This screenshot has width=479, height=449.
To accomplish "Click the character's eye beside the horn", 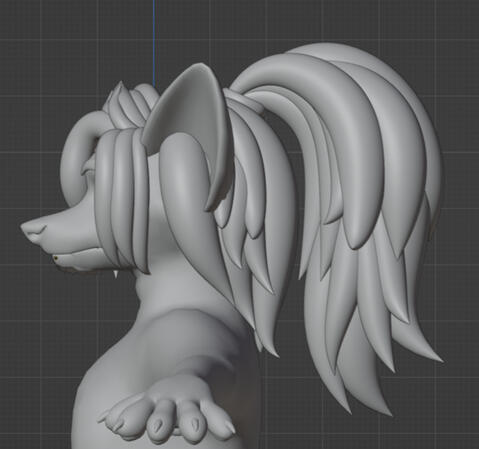I will 88,167.
